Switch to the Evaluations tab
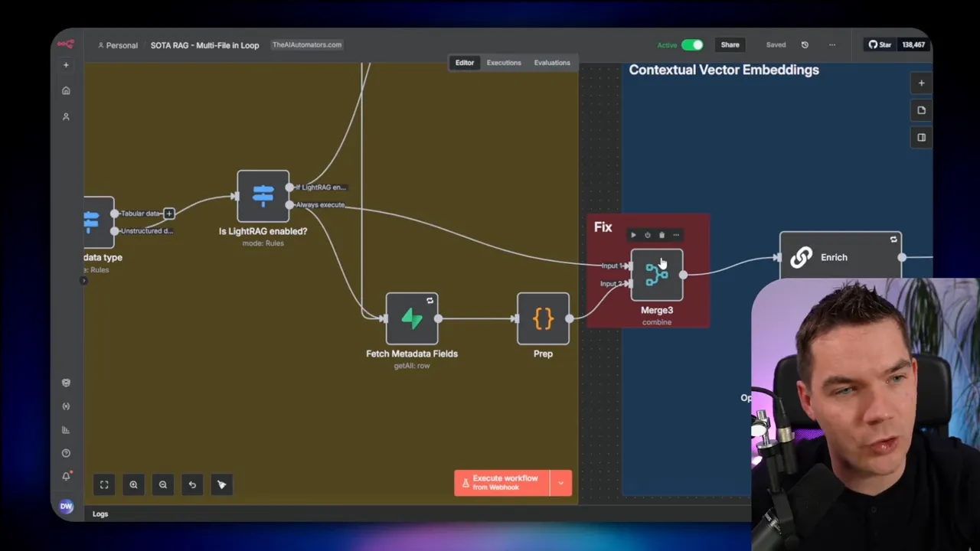The image size is (980, 551). [x=552, y=63]
